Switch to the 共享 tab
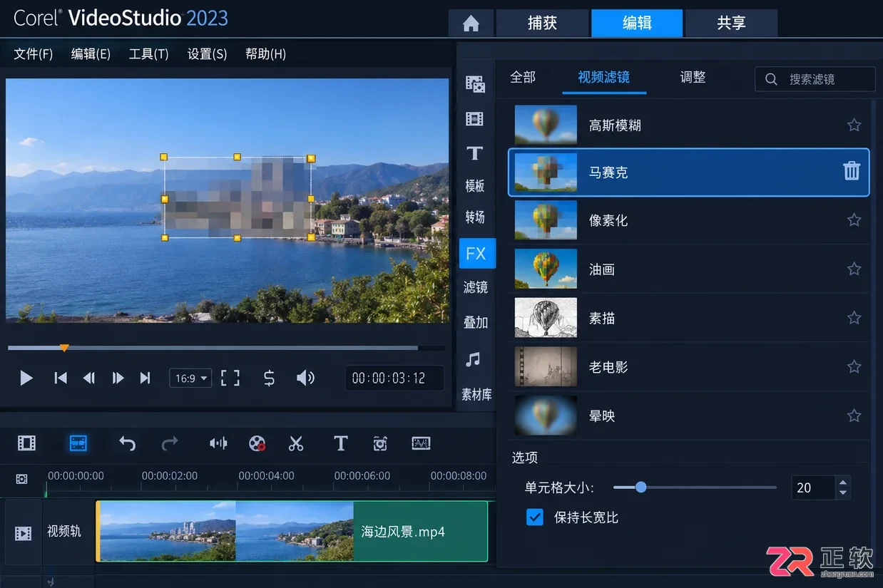Screen dimensions: 883x588 point(731,24)
